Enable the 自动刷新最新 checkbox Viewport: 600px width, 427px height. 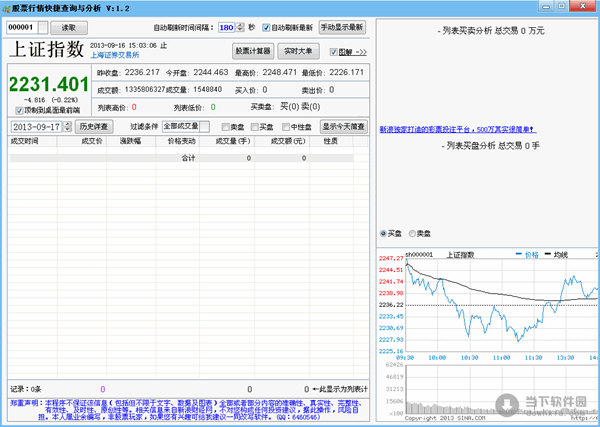click(265, 28)
